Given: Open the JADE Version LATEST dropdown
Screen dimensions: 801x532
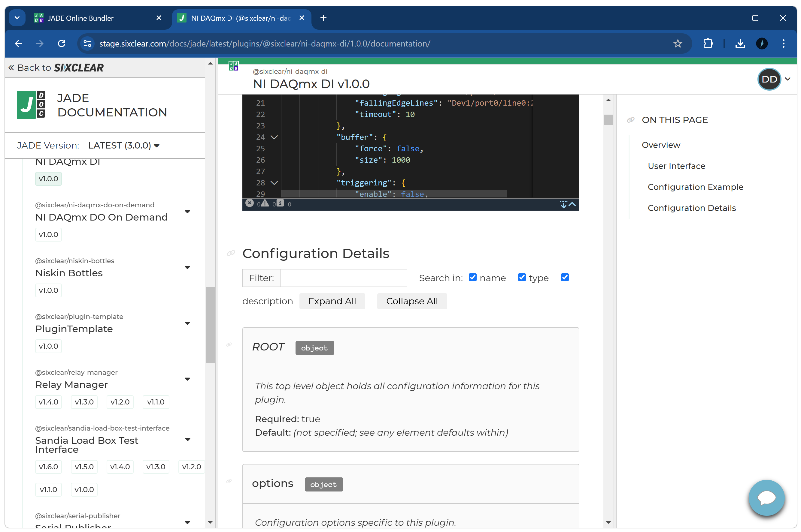Looking at the screenshot, I should (x=124, y=145).
